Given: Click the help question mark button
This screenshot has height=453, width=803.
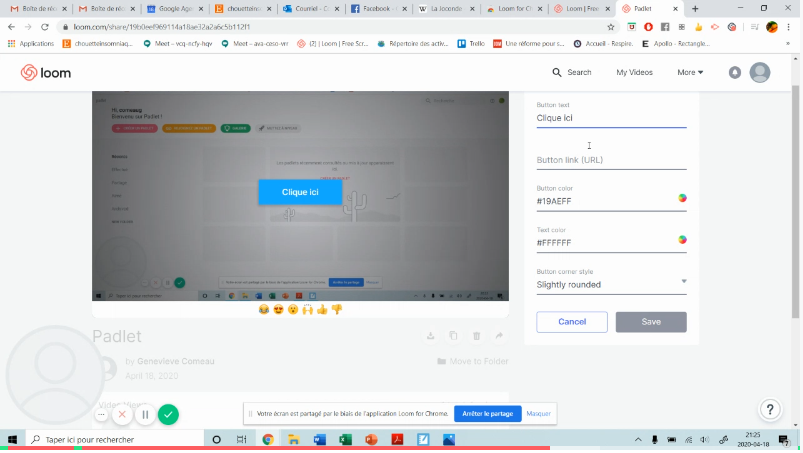Looking at the screenshot, I should pyautogui.click(x=769, y=409).
